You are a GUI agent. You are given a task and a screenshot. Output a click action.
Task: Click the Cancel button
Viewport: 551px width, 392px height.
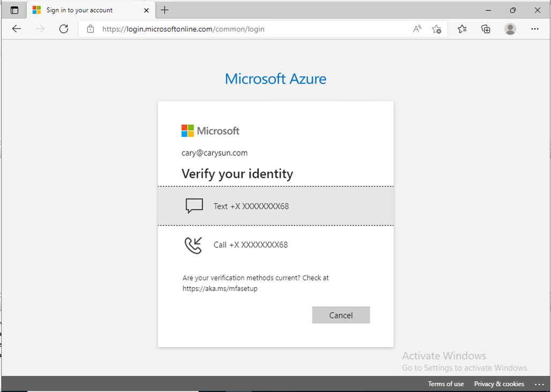coord(341,315)
